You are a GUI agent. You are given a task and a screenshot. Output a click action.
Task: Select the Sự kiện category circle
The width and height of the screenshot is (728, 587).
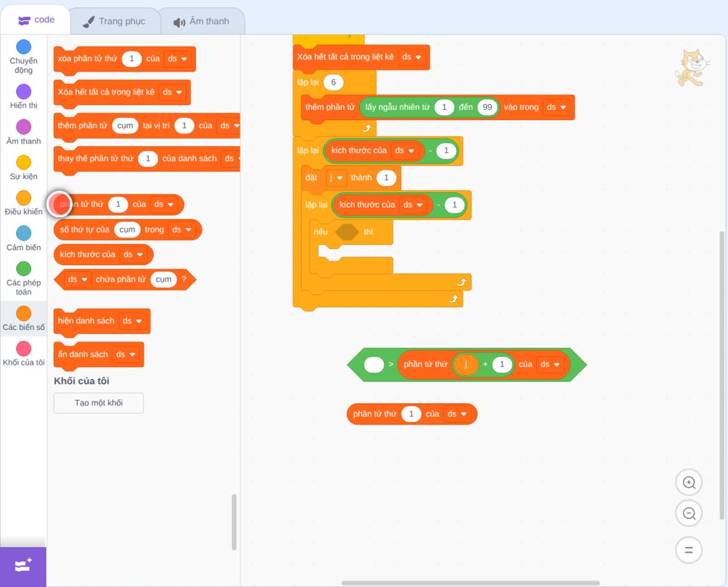(24, 162)
